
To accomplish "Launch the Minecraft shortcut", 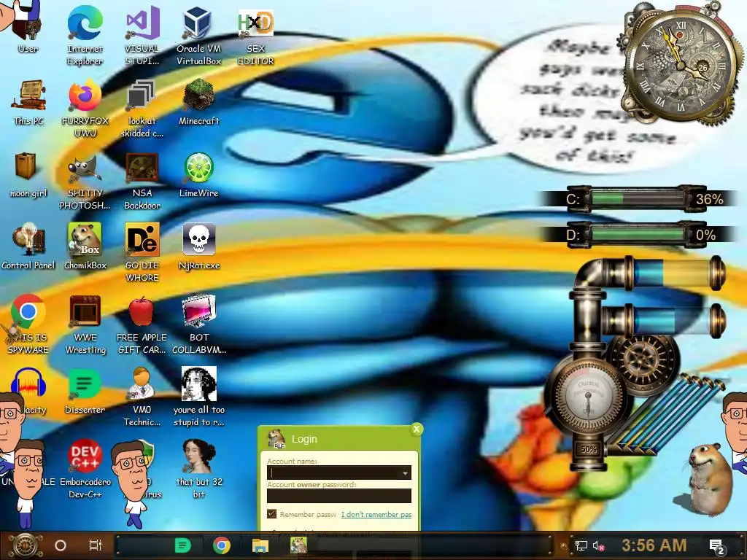I will tap(198, 102).
